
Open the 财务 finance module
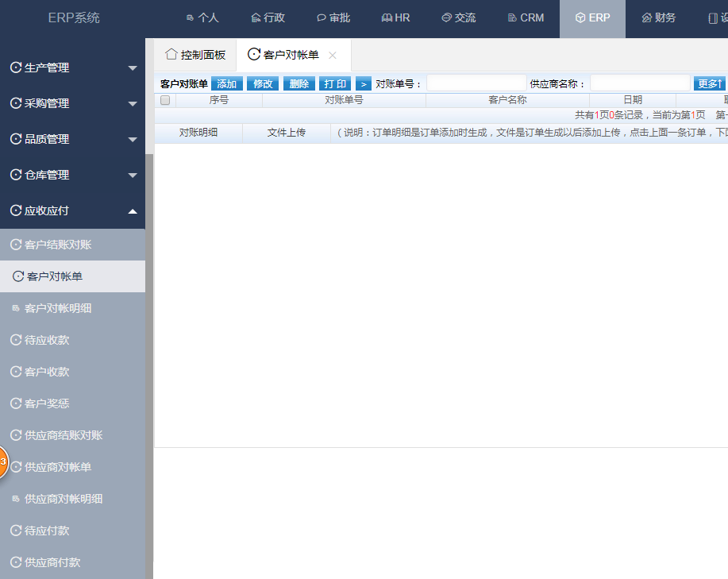pos(659,17)
